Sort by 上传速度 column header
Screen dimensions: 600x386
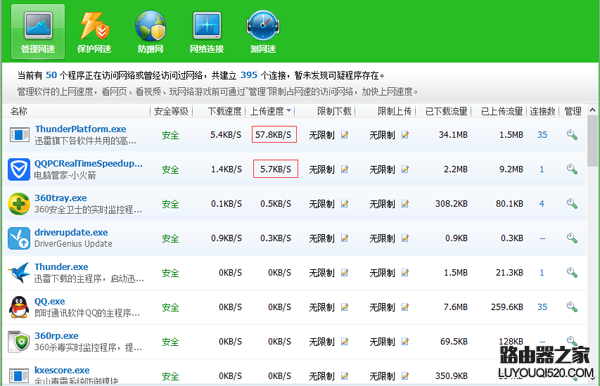(x=271, y=111)
